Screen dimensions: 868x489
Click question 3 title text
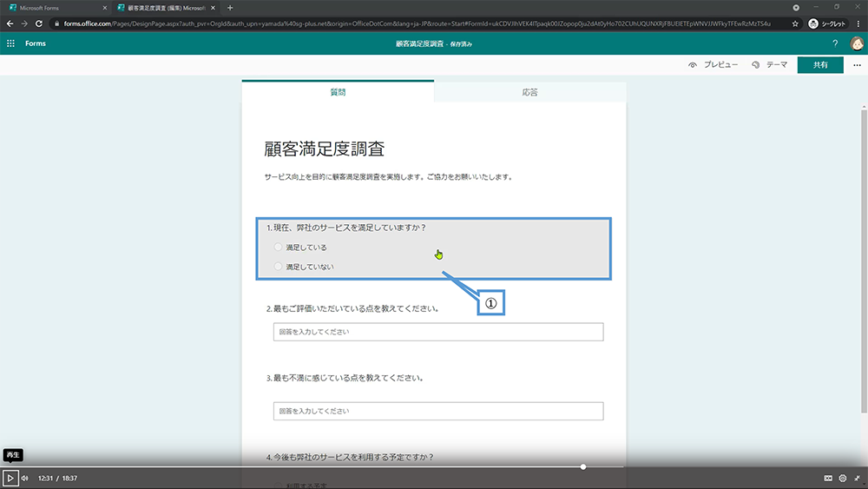point(345,378)
